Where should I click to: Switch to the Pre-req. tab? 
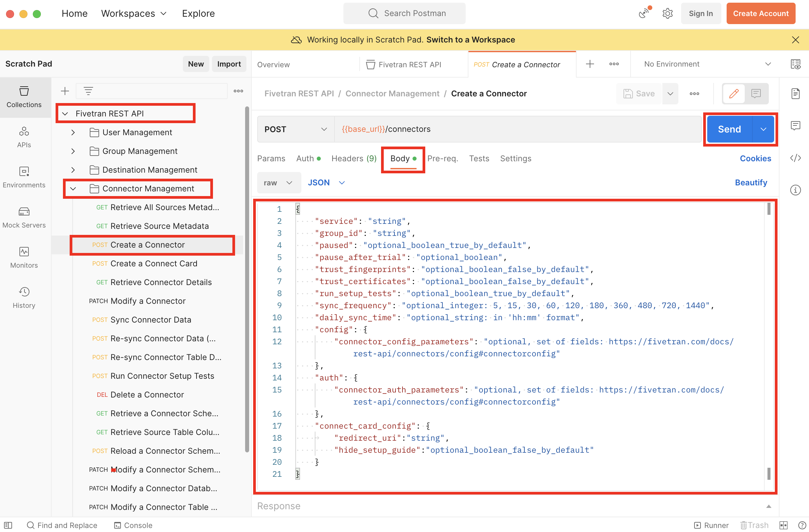tap(443, 158)
